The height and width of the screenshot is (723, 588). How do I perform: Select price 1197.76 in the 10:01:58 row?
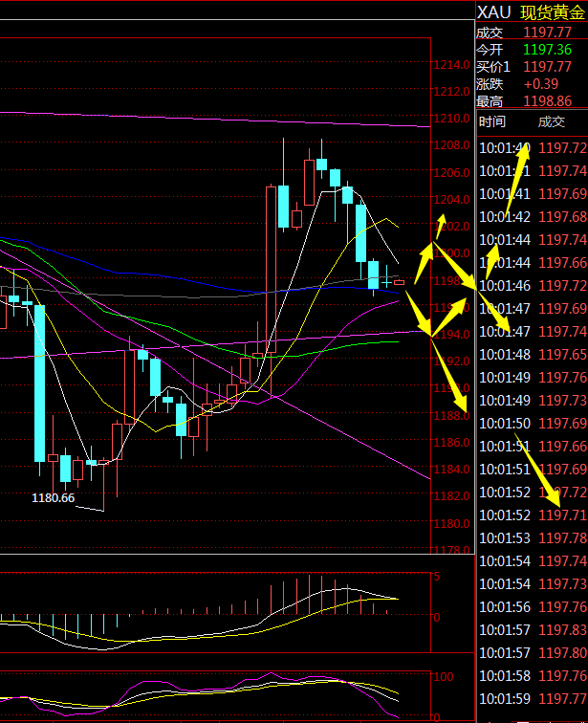[x=563, y=676]
